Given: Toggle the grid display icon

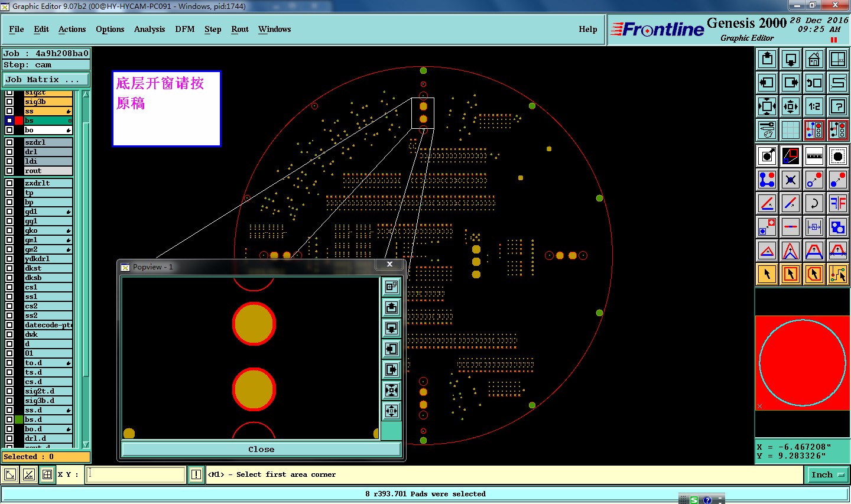Looking at the screenshot, I should [x=791, y=130].
